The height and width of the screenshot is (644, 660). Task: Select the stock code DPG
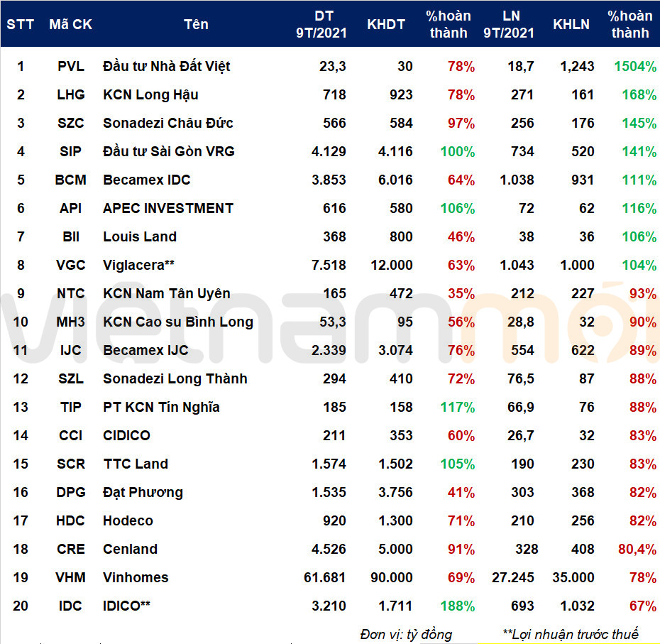click(71, 492)
